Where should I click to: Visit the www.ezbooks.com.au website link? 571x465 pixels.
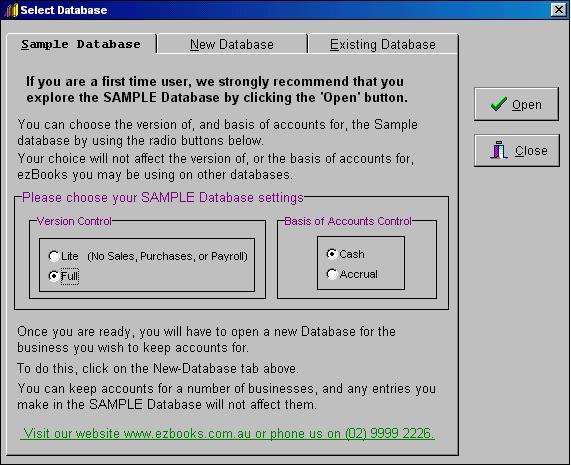coord(227,434)
